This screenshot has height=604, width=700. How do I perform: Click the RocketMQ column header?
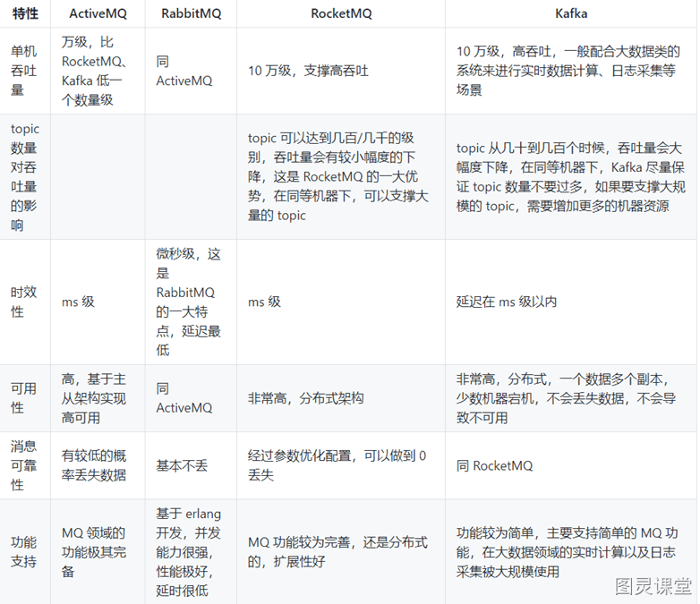tap(341, 13)
